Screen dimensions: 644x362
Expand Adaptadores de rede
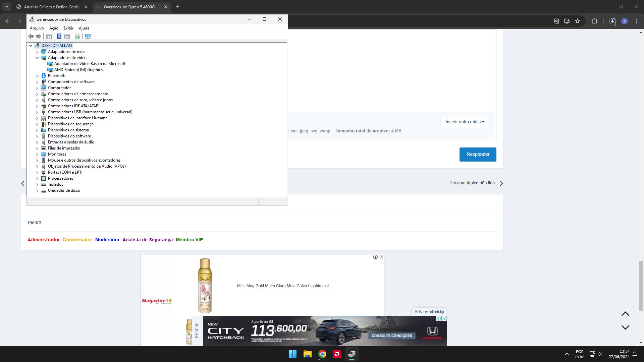pos(37,52)
